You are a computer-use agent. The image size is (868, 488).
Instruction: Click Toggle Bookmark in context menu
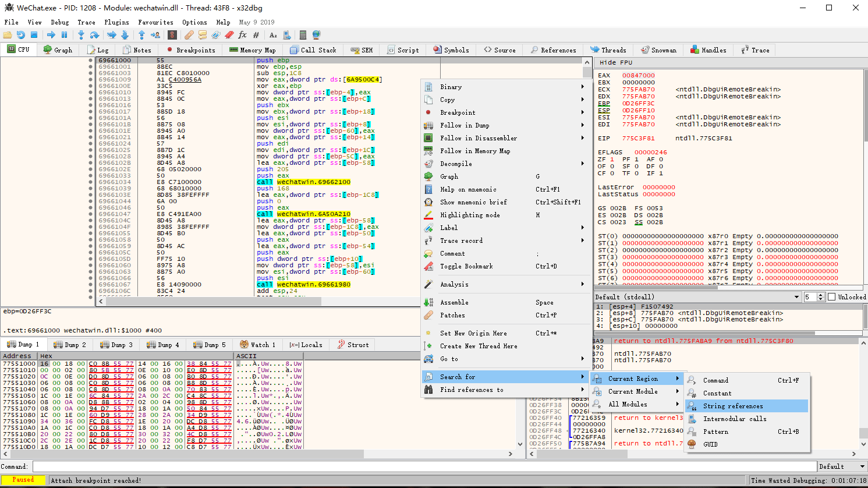point(466,266)
